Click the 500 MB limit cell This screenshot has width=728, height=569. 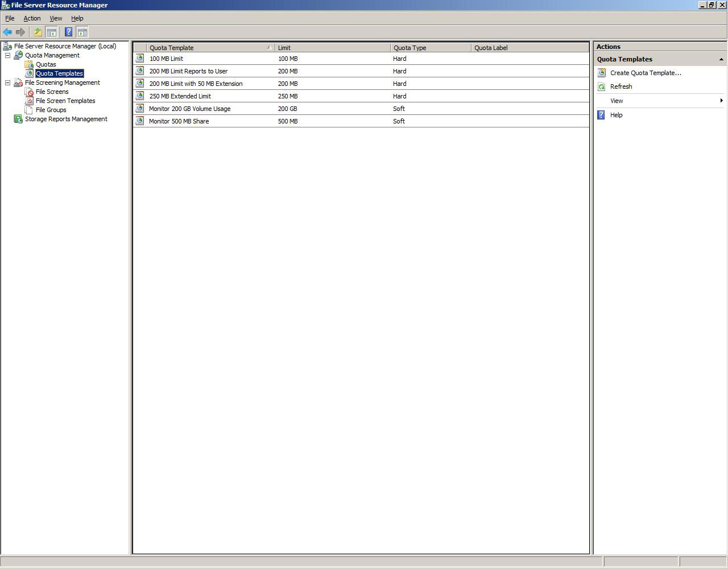click(288, 121)
